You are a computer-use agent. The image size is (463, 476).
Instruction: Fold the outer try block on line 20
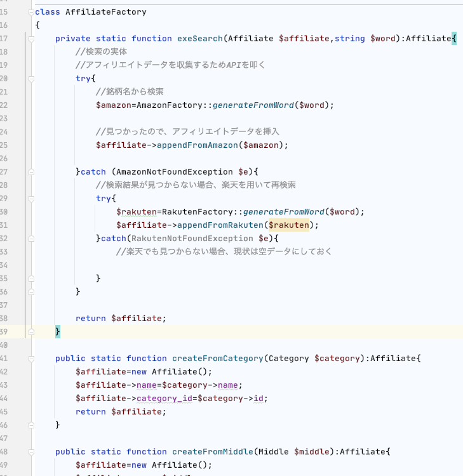coord(31,79)
